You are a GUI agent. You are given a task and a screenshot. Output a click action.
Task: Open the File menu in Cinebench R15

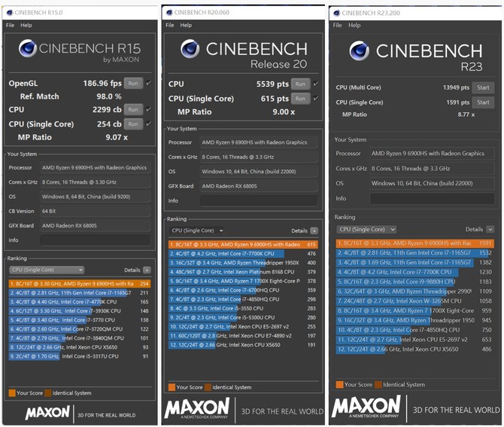[x=11, y=25]
